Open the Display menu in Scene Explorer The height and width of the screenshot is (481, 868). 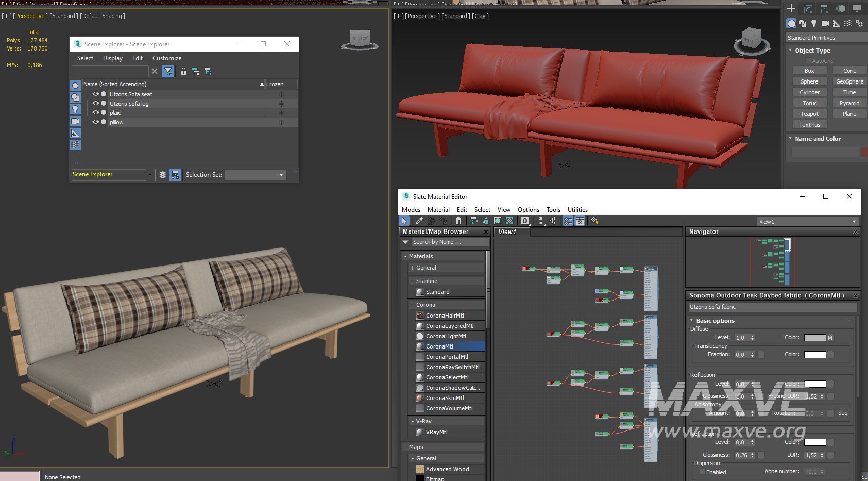coord(112,58)
